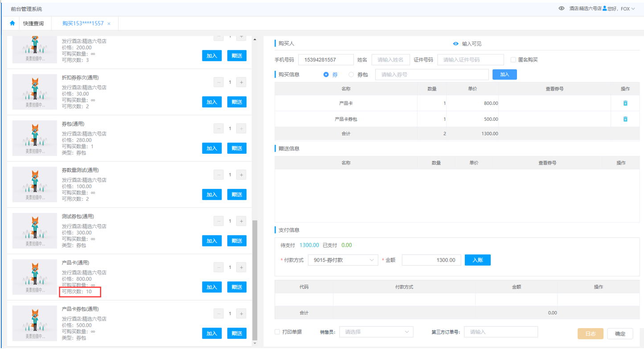
Task: Close the 购买153****1557 tab
Action: click(109, 24)
